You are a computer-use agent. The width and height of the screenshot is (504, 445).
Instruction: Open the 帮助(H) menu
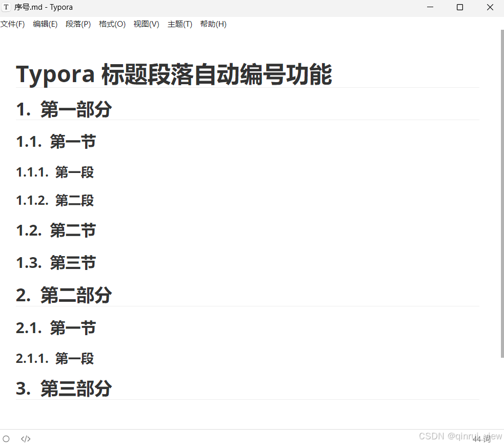point(213,24)
